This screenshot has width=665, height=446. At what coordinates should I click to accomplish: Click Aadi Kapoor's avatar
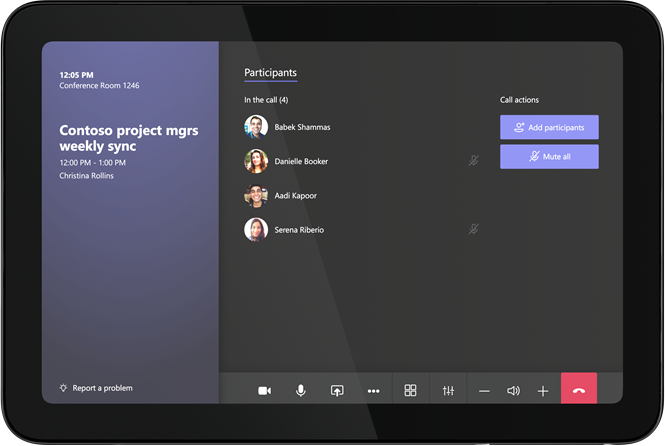[256, 195]
